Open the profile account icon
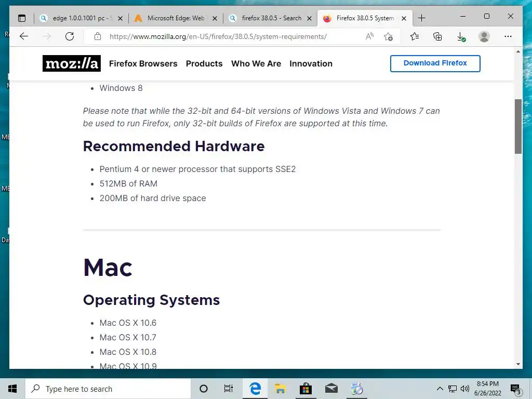The height and width of the screenshot is (399, 532). [484, 36]
